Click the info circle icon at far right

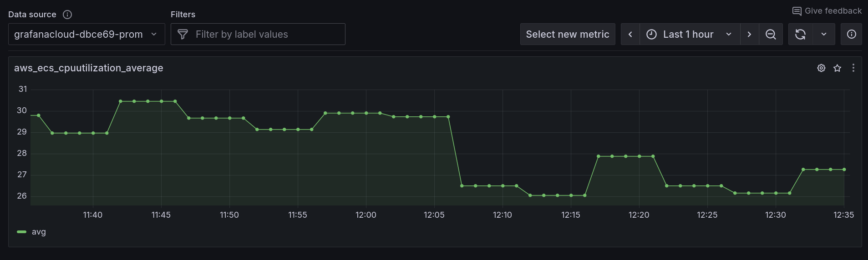pos(851,35)
